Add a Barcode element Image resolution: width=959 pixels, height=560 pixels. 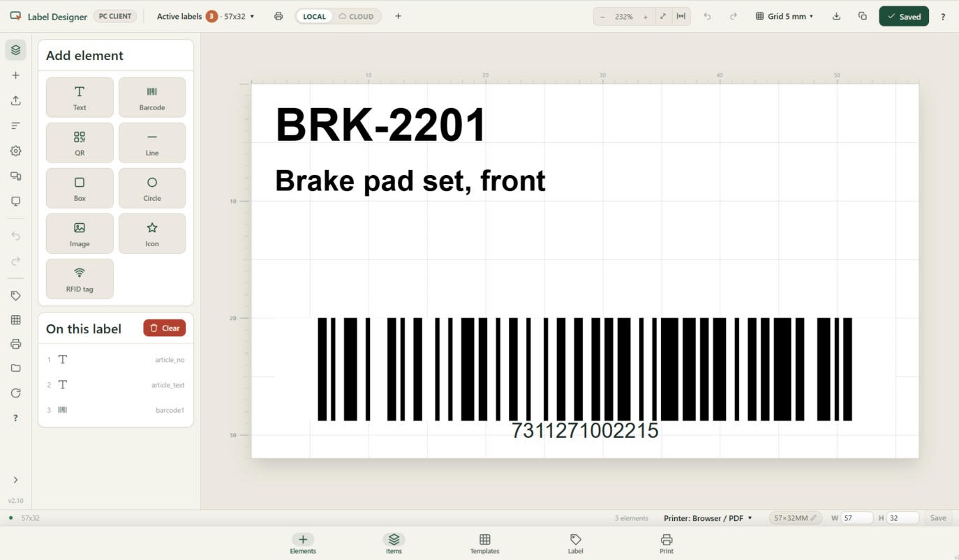pos(152,98)
